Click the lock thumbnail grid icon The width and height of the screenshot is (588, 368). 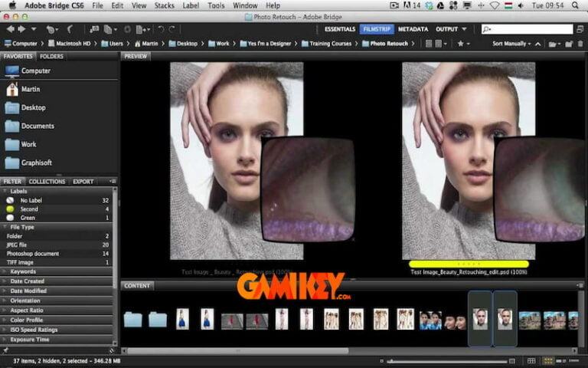pyautogui.click(x=531, y=361)
